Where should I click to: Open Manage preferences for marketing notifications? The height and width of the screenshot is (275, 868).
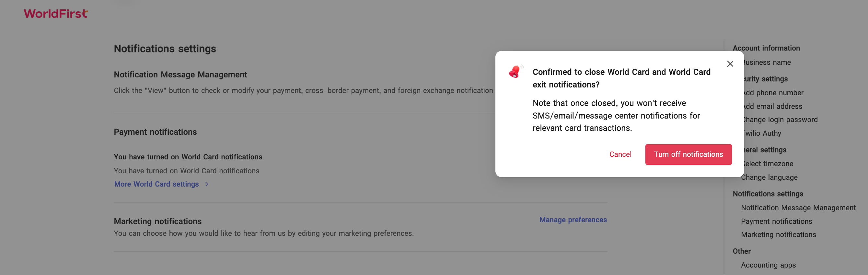(573, 220)
